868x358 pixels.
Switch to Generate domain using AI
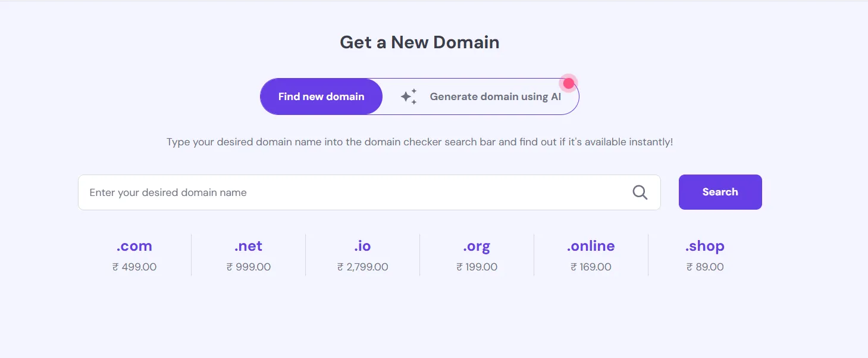tap(495, 96)
